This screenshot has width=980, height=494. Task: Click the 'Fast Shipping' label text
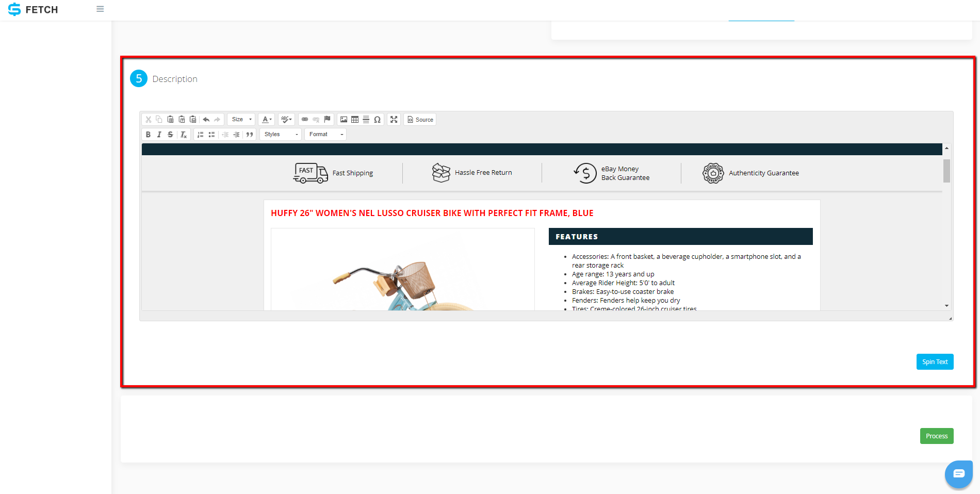353,173
